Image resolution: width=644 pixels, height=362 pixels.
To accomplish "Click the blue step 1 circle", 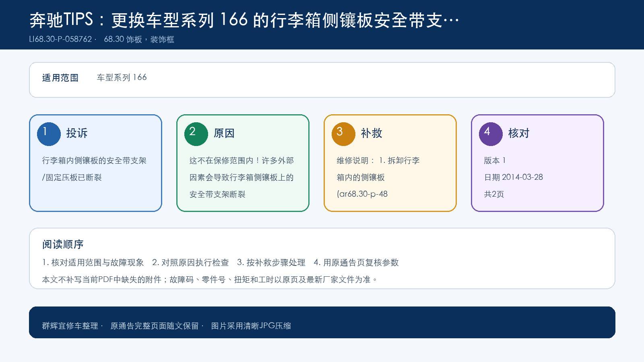I will [49, 134].
